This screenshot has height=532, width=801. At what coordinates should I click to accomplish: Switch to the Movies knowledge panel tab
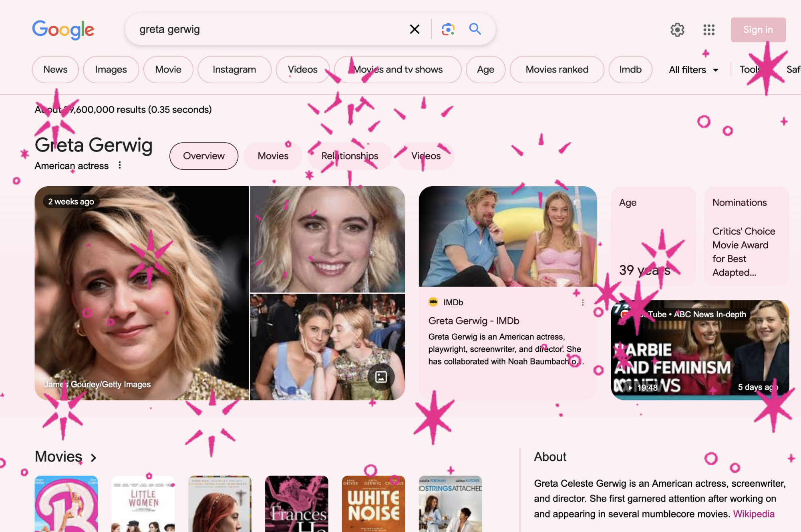pos(273,156)
